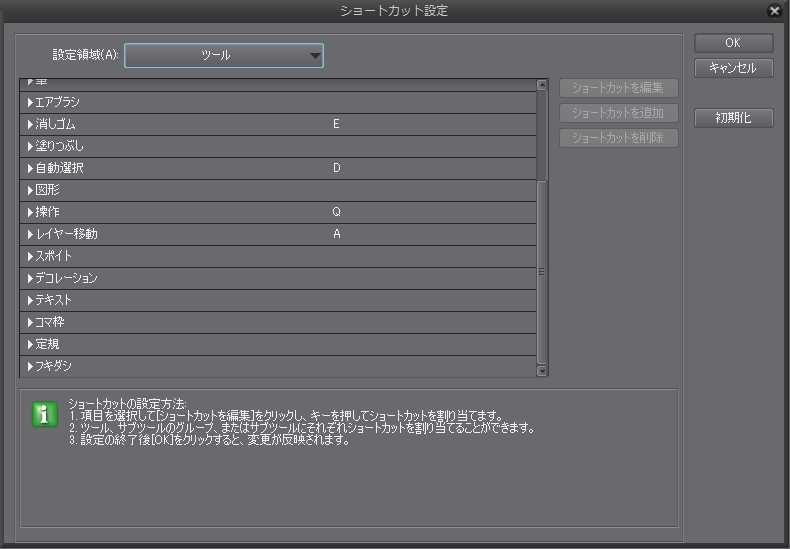This screenshot has height=549, width=790.
Task: Select the コマ枠 row
Action: [x=278, y=322]
